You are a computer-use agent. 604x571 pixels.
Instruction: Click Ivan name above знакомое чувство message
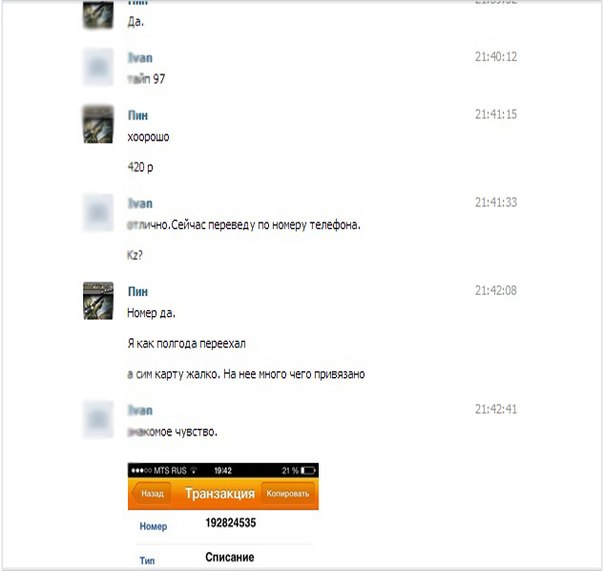pyautogui.click(x=140, y=410)
